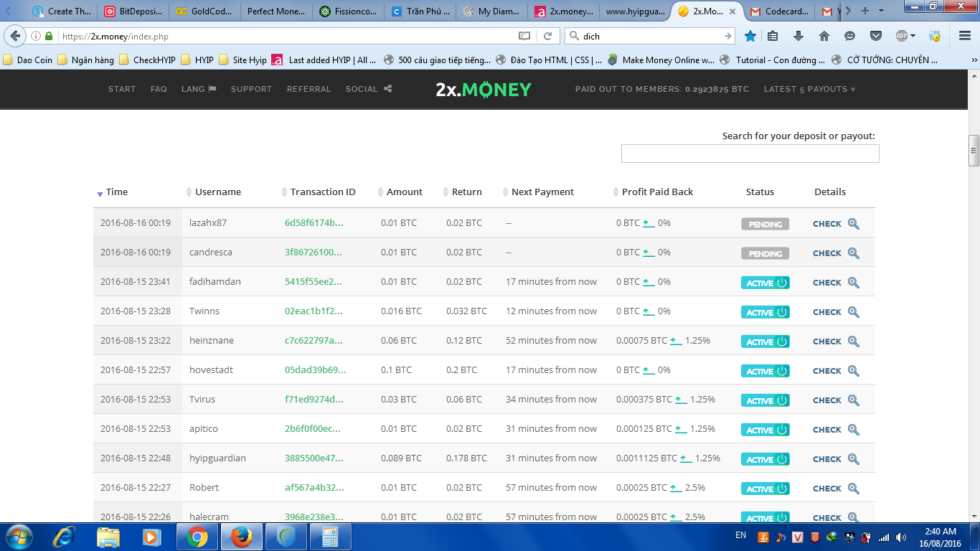Switch to the GoldCod... browser tab
The image size is (980, 551).
point(204,11)
